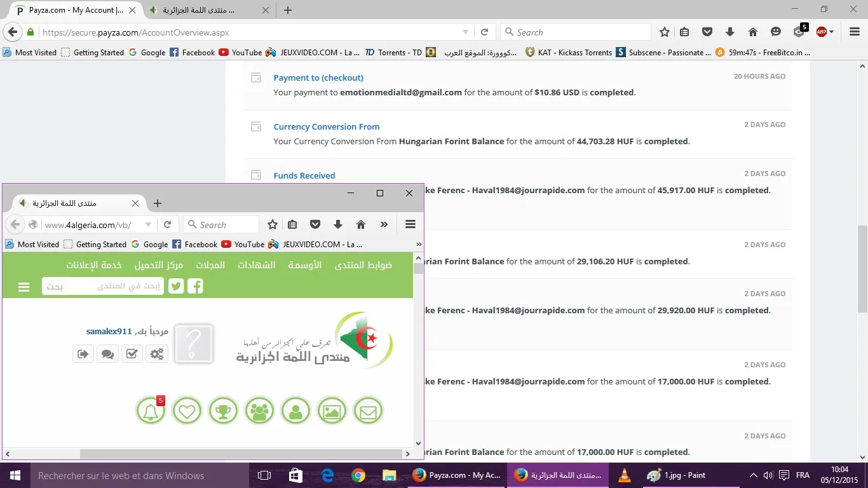
Task: Open the samalex911 username profile link
Action: point(109,332)
